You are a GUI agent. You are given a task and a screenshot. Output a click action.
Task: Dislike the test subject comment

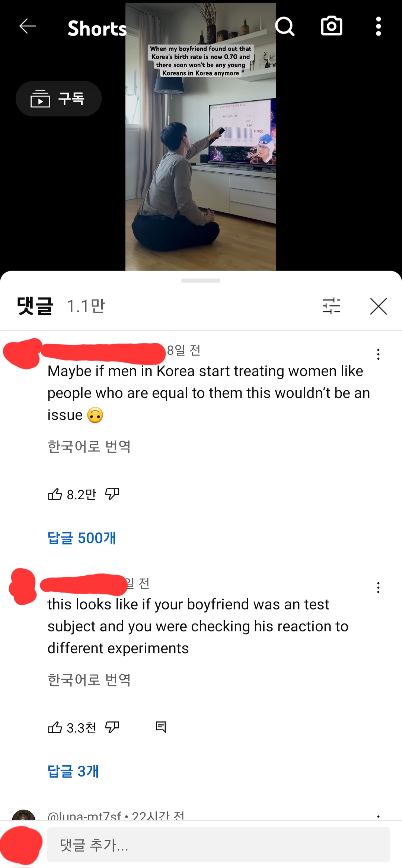click(112, 727)
